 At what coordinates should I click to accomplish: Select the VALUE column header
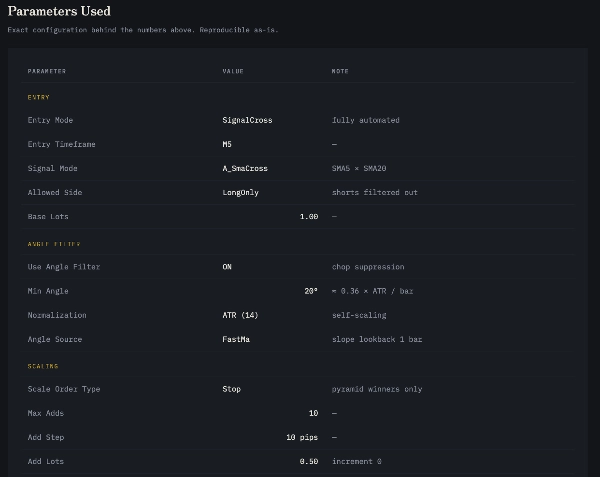coord(233,71)
